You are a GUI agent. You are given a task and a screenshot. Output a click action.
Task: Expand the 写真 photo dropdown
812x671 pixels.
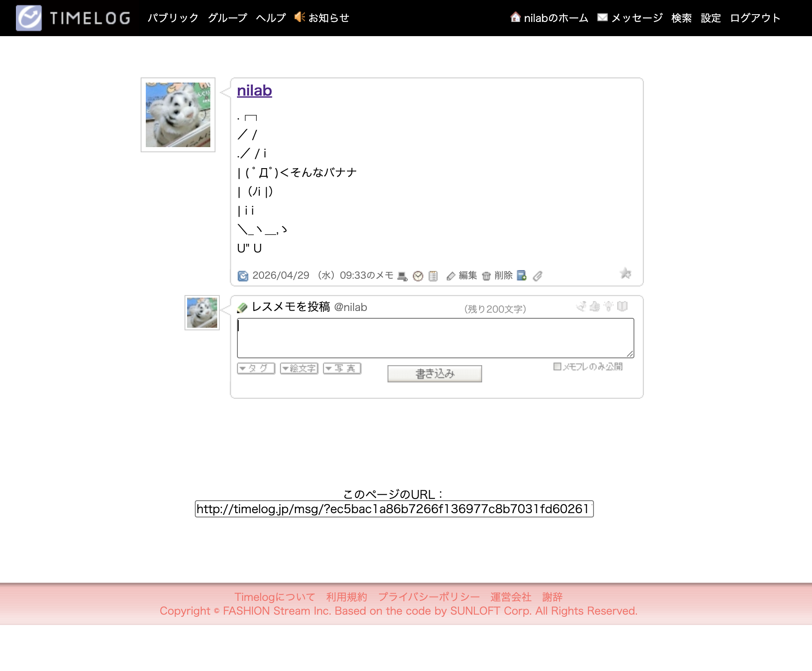(x=342, y=369)
